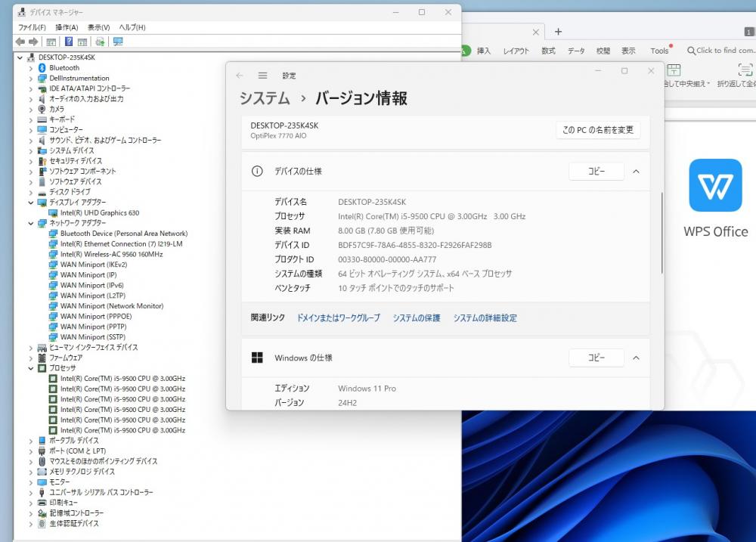Expand the Bluetooth category
Screen dimensions: 756x542
[x=31, y=69]
